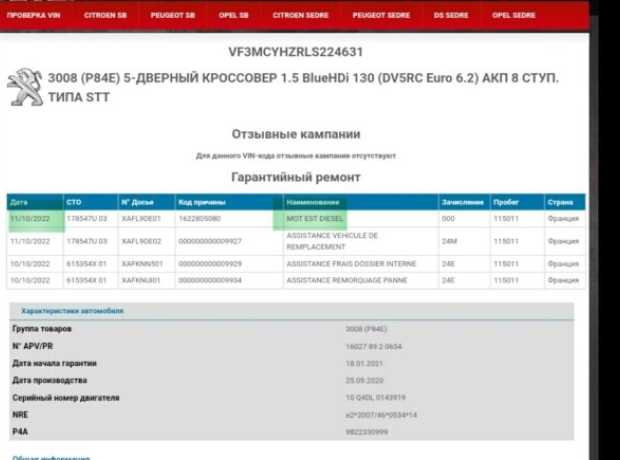Click Франция in the REMORQUAGE PANNE row
The image size is (620, 460).
(x=563, y=280)
